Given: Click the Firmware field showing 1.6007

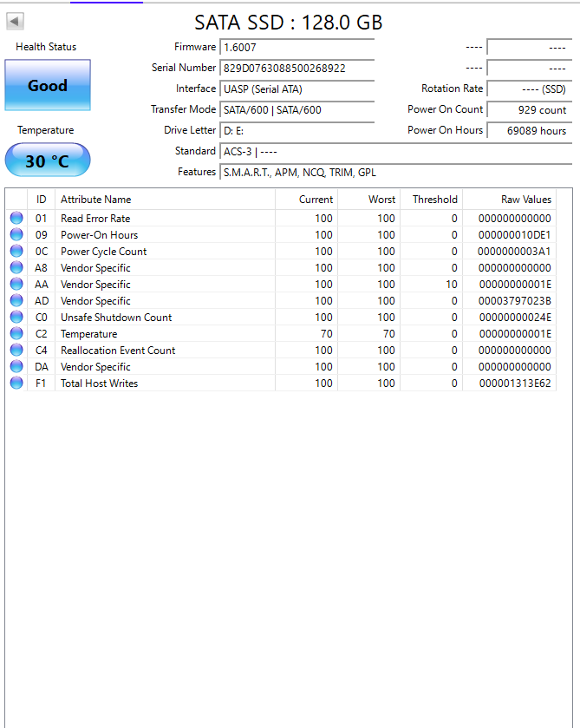Looking at the screenshot, I should click(x=297, y=48).
